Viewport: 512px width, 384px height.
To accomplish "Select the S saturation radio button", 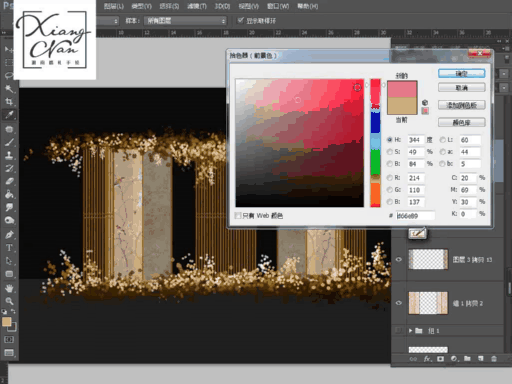I will click(x=389, y=152).
